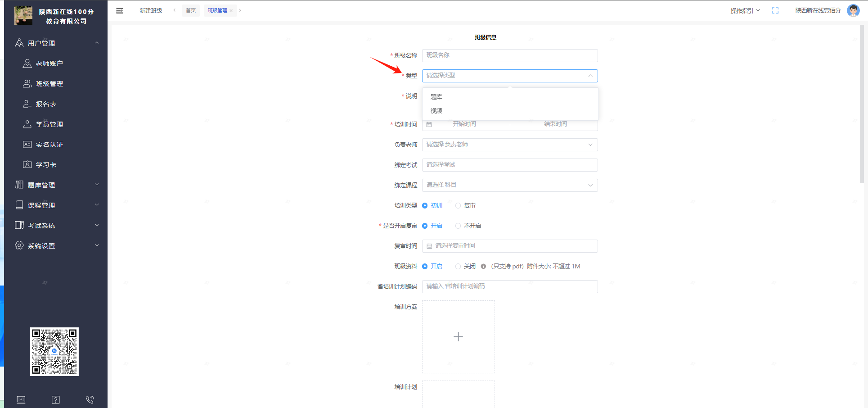This screenshot has height=408, width=868.
Task: Click the QR code image
Action: point(54,352)
